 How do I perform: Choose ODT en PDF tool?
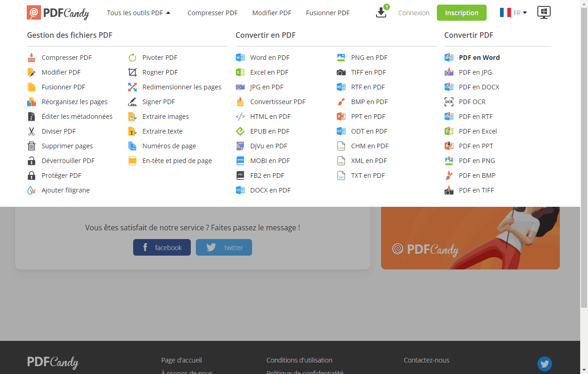[369, 131]
